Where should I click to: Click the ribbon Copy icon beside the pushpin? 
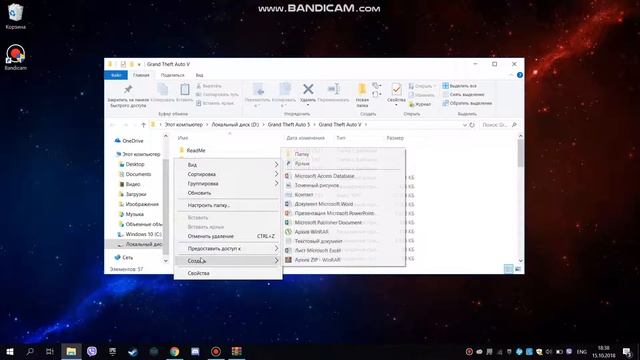click(162, 89)
